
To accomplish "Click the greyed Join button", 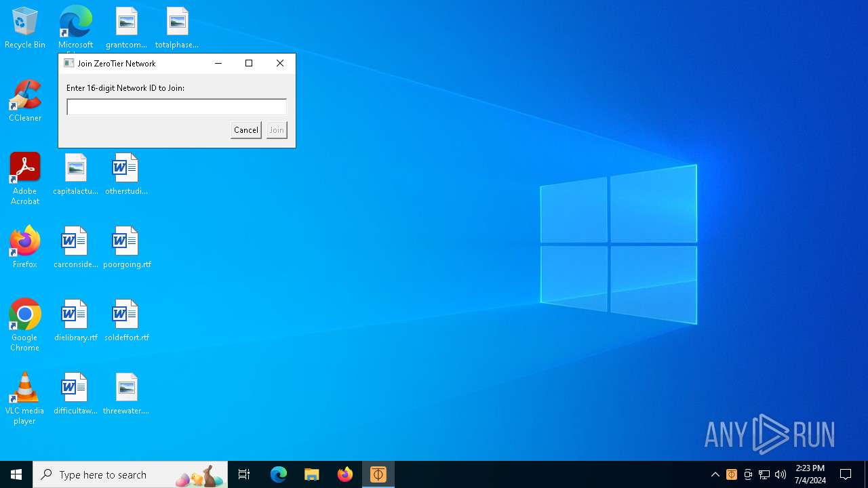I will (276, 130).
